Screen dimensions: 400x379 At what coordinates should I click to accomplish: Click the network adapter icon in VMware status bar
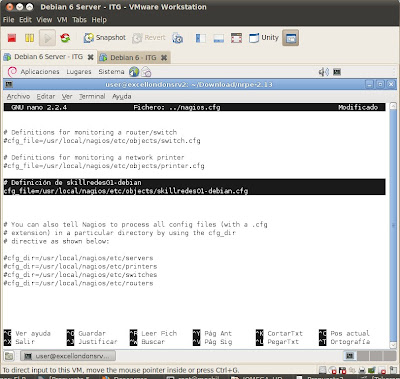(352, 370)
